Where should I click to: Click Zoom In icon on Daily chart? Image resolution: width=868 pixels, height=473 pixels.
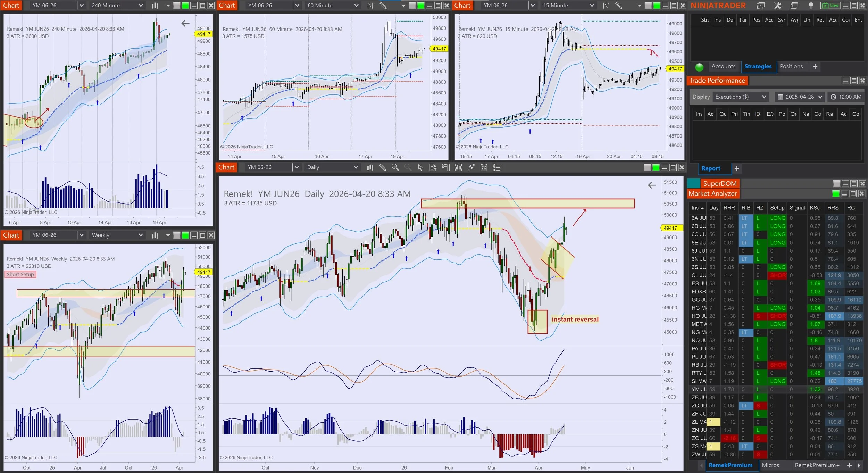(x=395, y=167)
